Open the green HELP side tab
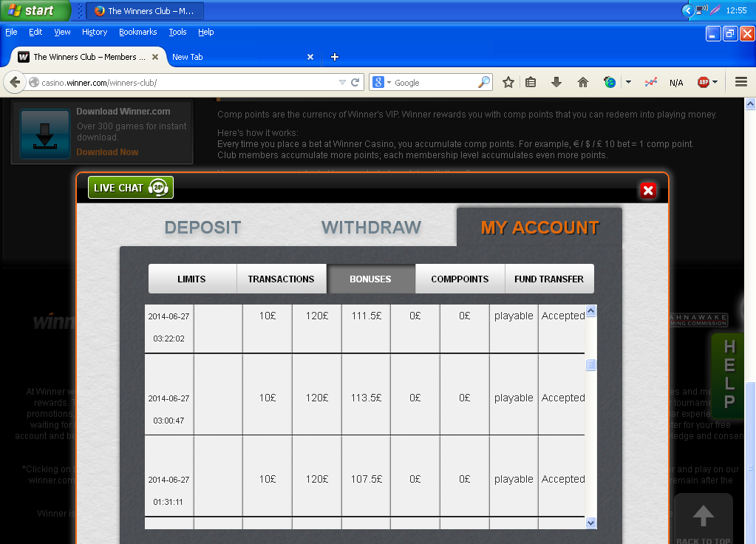The height and width of the screenshot is (544, 756). coord(729,374)
